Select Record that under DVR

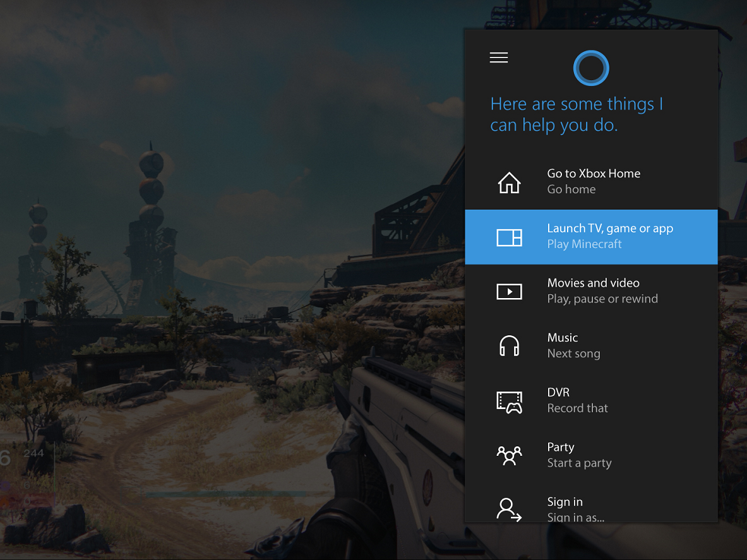click(x=577, y=408)
